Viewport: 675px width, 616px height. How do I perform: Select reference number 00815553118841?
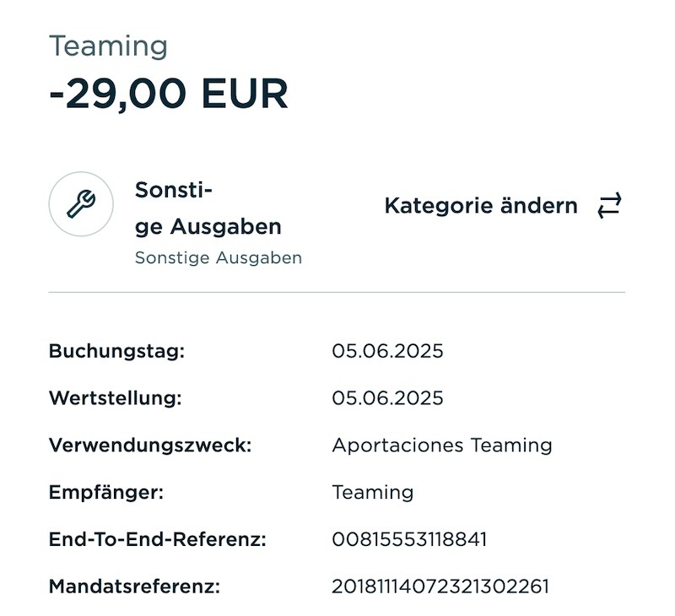409,539
